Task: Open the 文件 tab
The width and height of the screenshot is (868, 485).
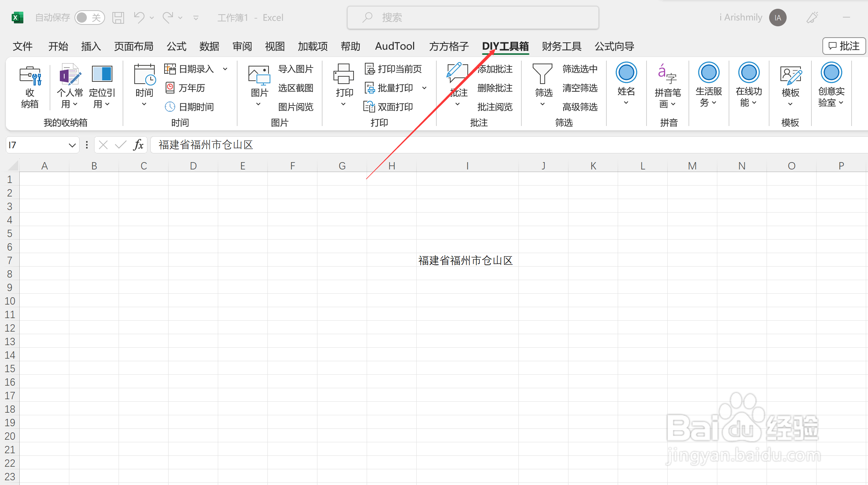Action: click(23, 46)
